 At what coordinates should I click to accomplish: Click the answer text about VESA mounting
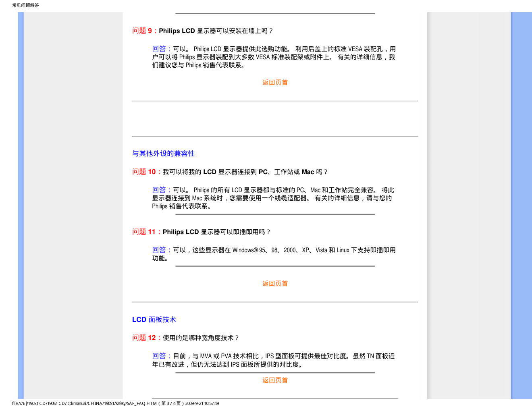[274, 57]
